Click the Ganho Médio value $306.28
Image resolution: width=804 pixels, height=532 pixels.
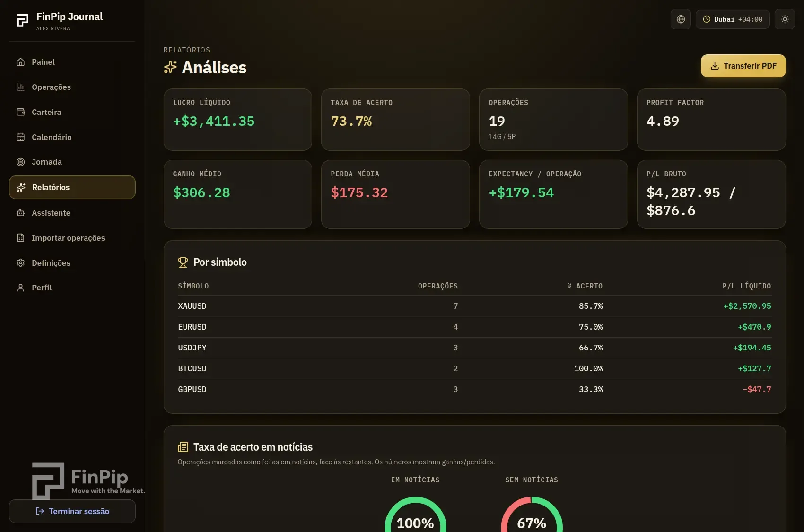201,193
